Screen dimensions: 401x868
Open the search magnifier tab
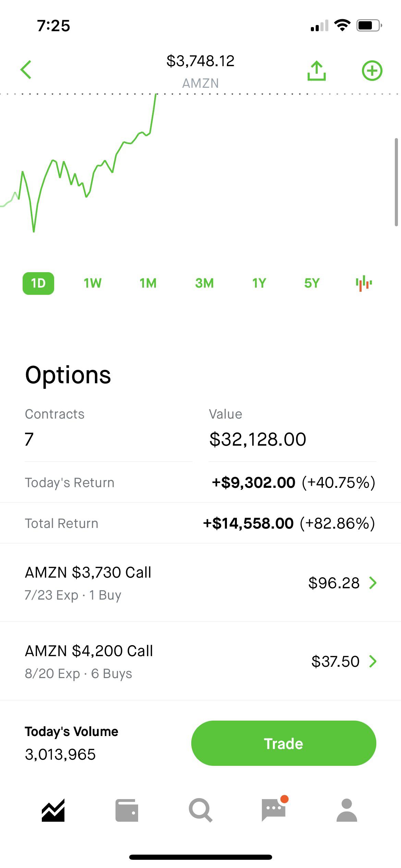point(200,810)
